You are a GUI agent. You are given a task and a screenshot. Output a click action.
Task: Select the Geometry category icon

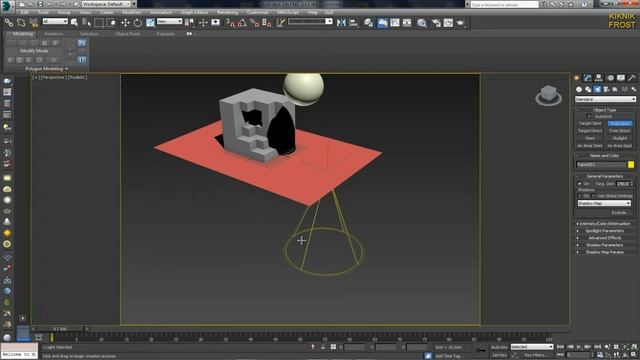pos(579,89)
